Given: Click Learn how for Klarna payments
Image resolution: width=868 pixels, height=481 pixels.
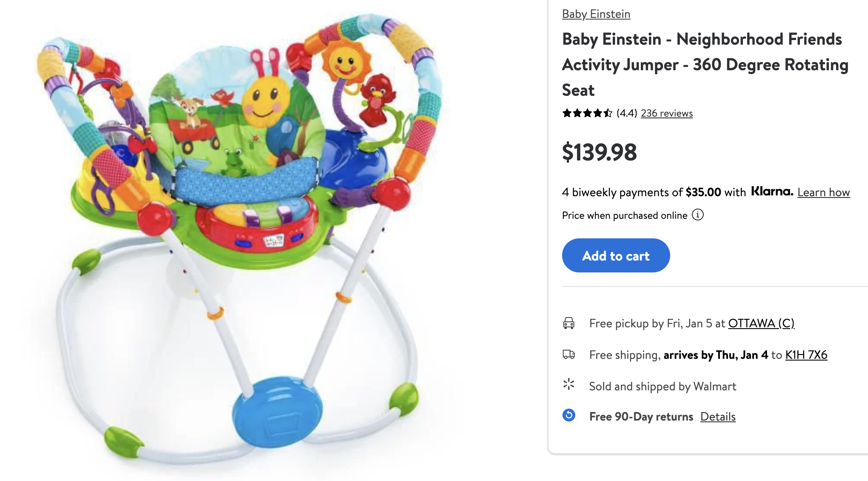Looking at the screenshot, I should coord(823,192).
